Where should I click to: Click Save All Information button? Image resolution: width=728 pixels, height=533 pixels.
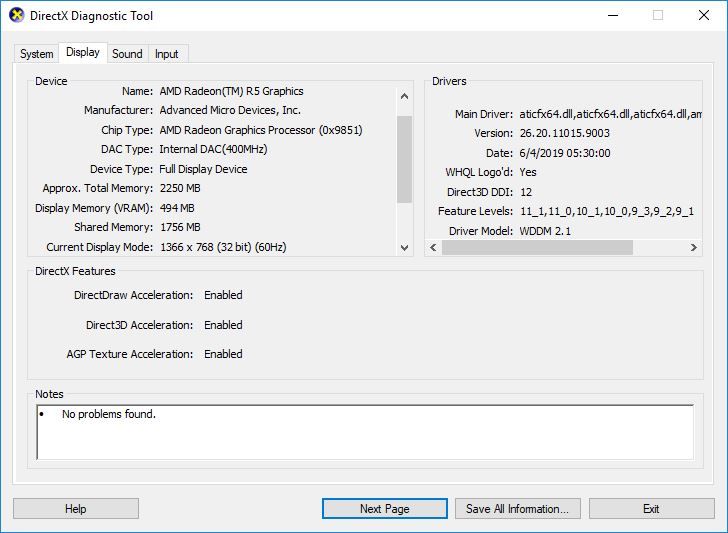click(x=518, y=509)
